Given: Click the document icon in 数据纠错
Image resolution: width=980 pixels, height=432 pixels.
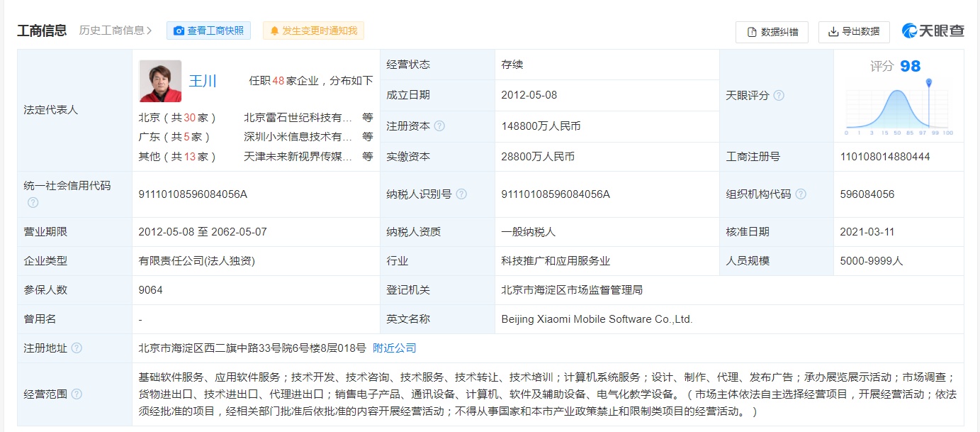Looking at the screenshot, I should click(x=752, y=32).
